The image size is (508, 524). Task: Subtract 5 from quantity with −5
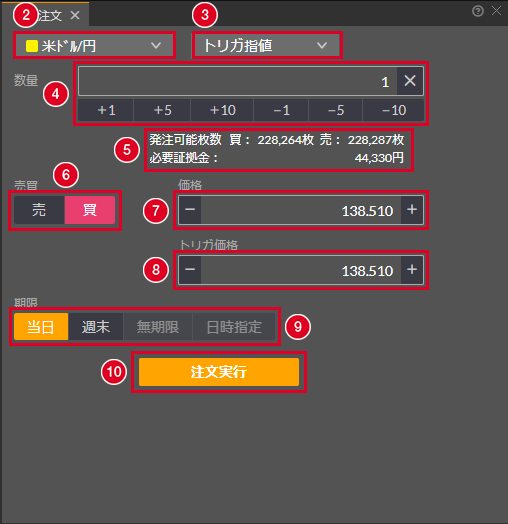tap(336, 110)
